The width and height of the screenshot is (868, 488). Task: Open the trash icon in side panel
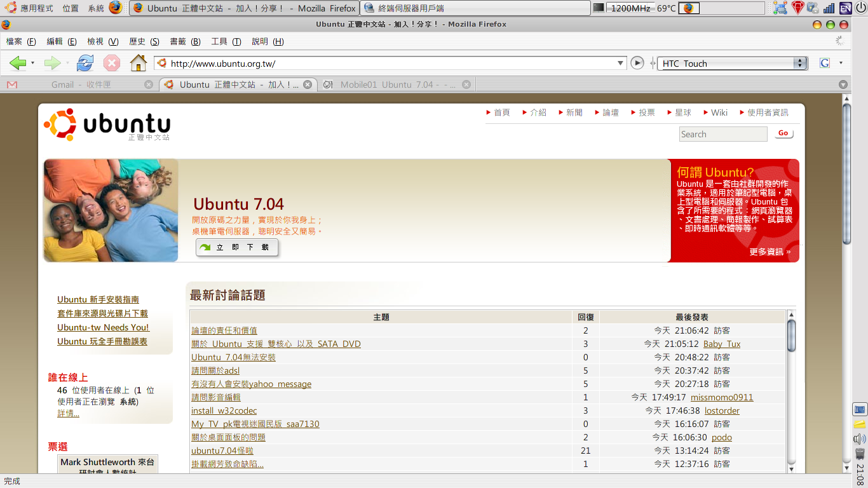(860, 454)
